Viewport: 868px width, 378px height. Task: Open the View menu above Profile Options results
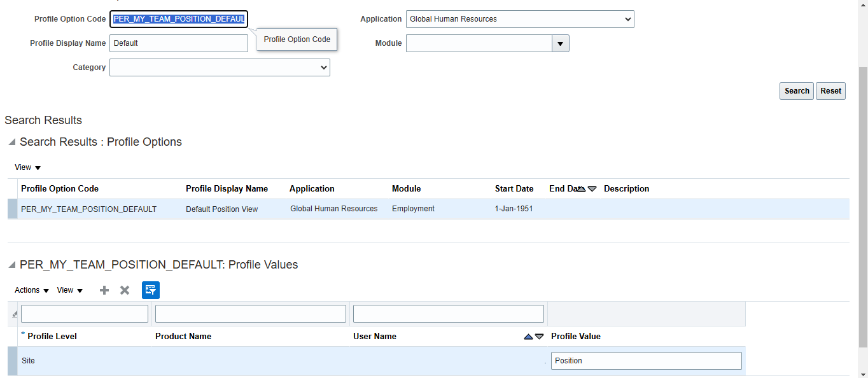pyautogui.click(x=27, y=167)
